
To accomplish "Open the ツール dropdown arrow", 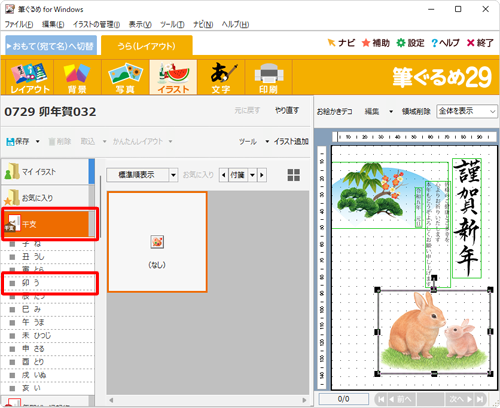I will point(267,142).
